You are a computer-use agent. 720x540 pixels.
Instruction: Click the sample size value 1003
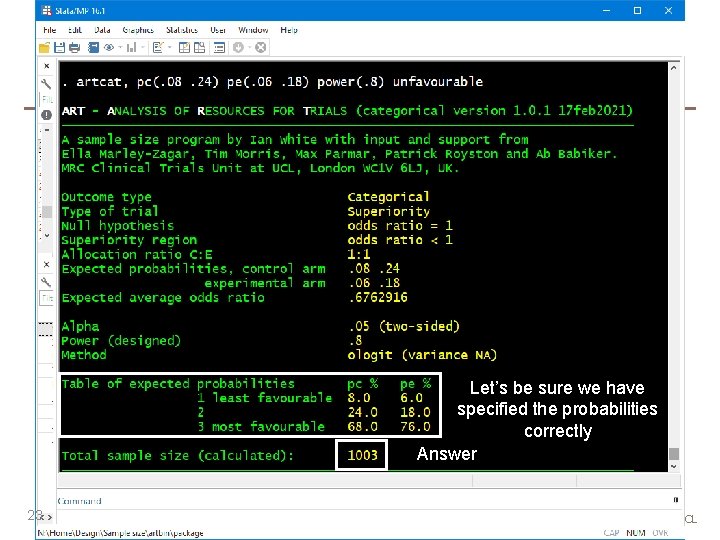(x=362, y=455)
